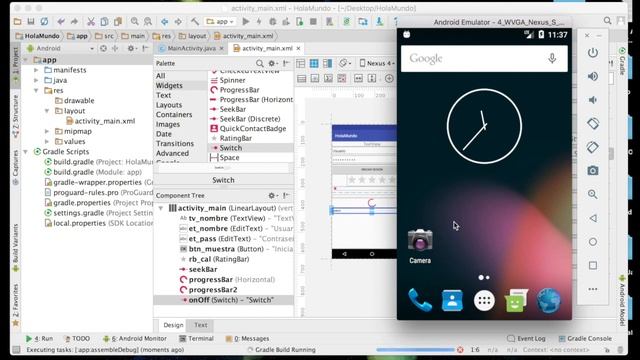Cut selection with scissors icon
This screenshot has height=360, width=640.
pyautogui.click(x=91, y=22)
